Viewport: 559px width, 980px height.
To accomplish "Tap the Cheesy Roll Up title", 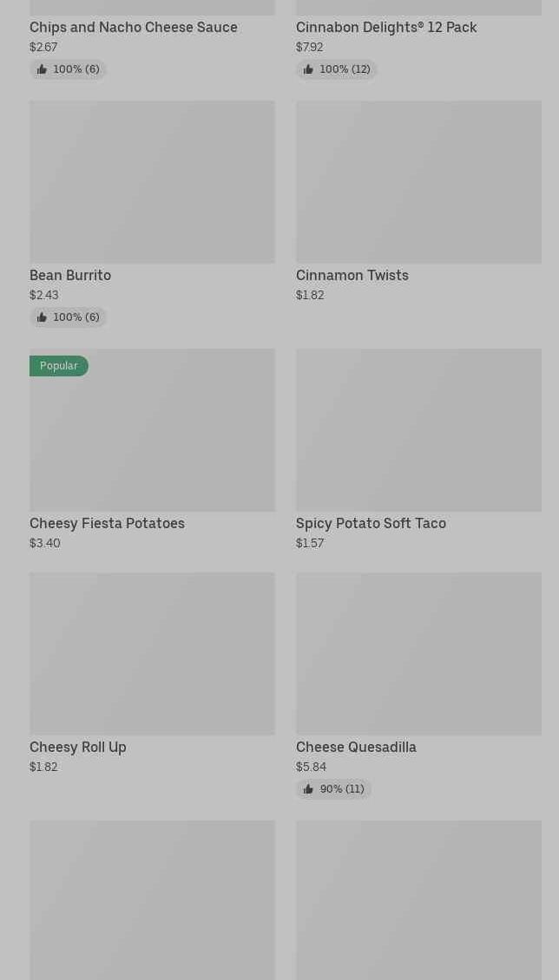I will point(78,747).
